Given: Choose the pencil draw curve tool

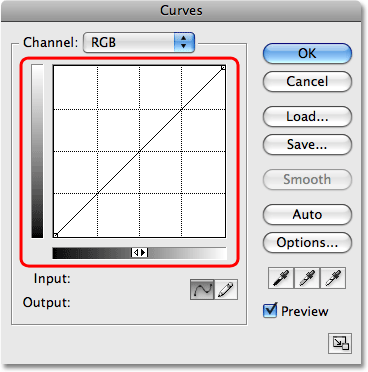Looking at the screenshot, I should (226, 289).
